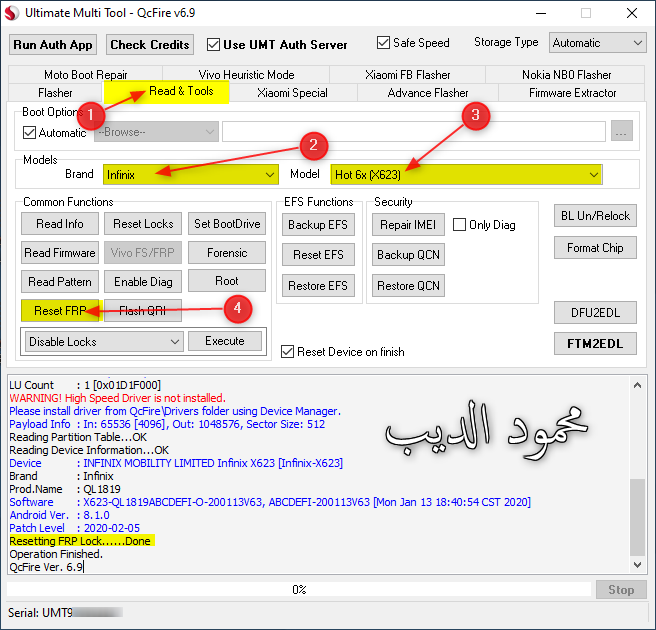Click the Execute button
656x630 pixels.
(x=225, y=341)
